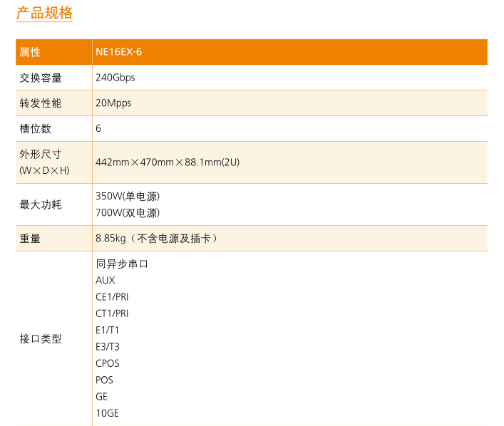Click the 外形尺寸 row label

tap(41, 155)
